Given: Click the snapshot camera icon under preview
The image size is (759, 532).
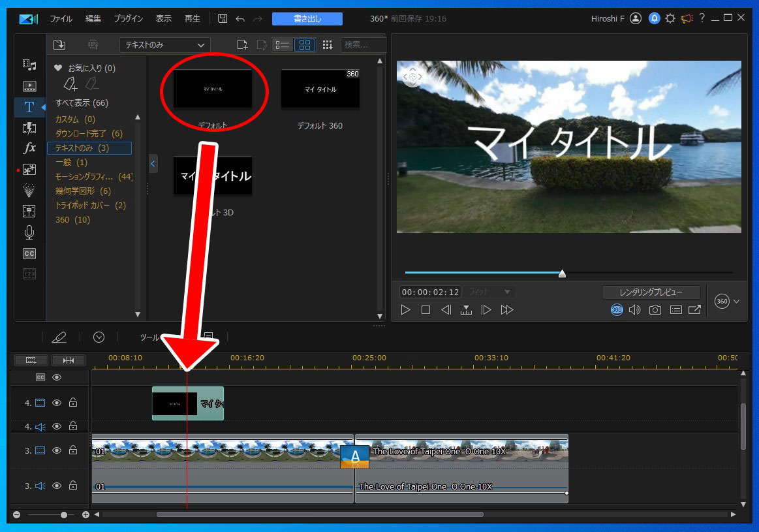Looking at the screenshot, I should [x=655, y=310].
